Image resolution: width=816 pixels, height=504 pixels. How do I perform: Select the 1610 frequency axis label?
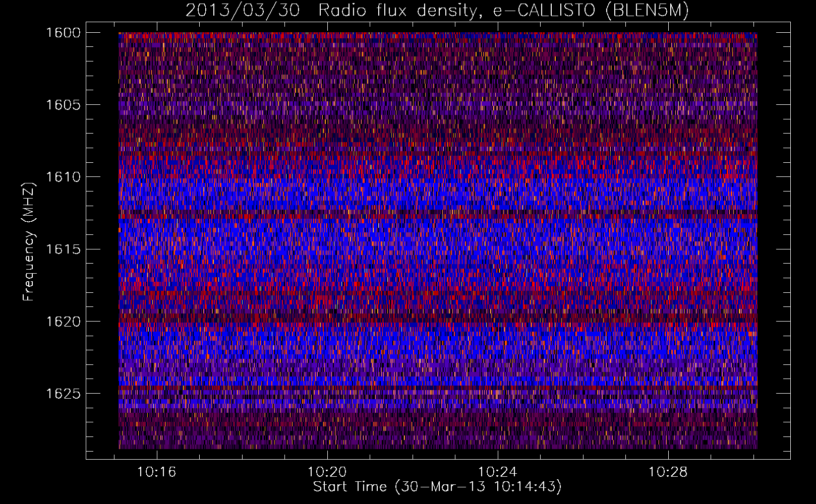pos(63,177)
